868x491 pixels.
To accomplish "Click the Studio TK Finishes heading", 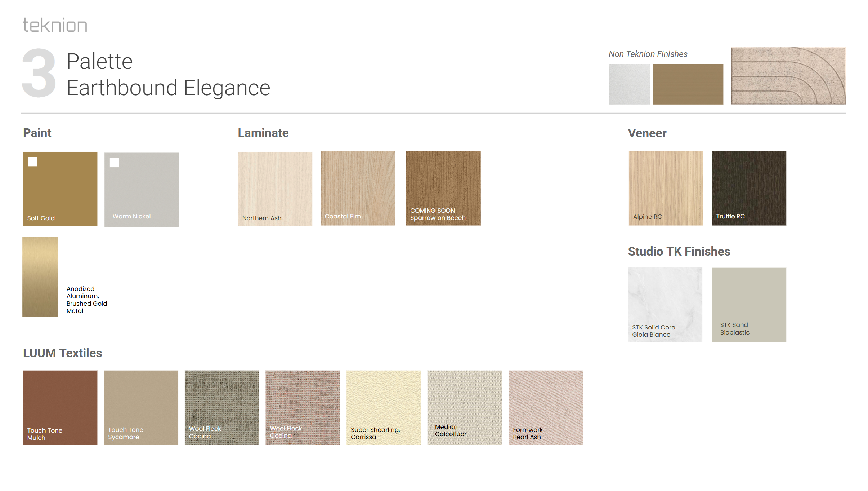I will 679,251.
